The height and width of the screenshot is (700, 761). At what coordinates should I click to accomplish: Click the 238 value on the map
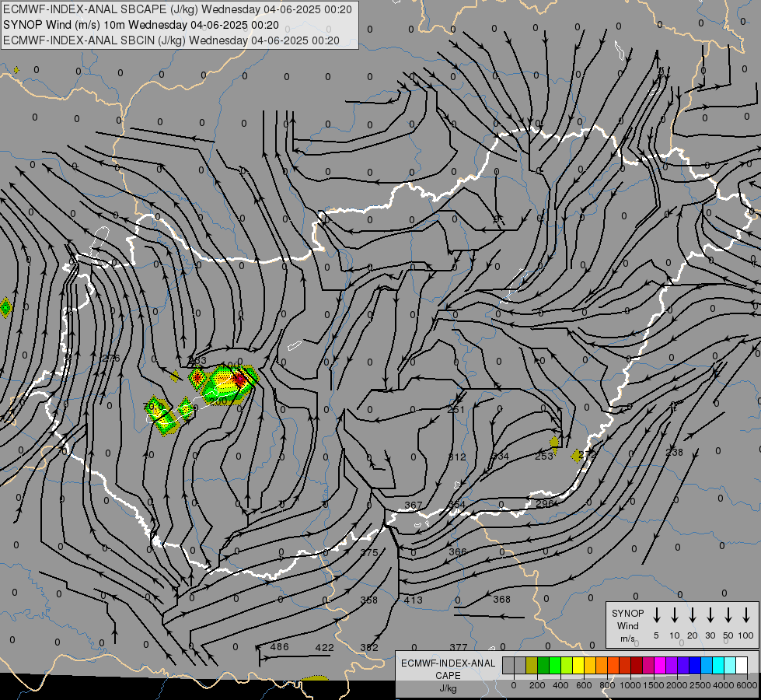click(x=674, y=452)
